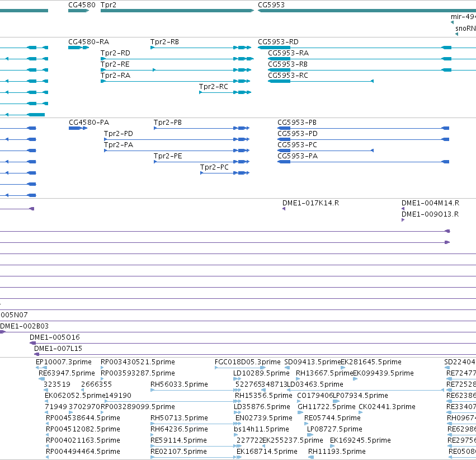476x460 pixels.
Task: Select EST RP004512082.5prime
Action: (x=83, y=430)
